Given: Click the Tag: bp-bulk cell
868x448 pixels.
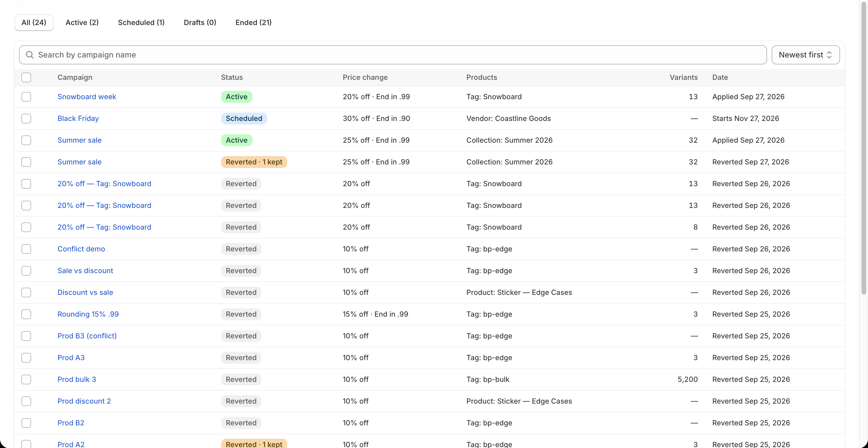Looking at the screenshot, I should (488, 379).
